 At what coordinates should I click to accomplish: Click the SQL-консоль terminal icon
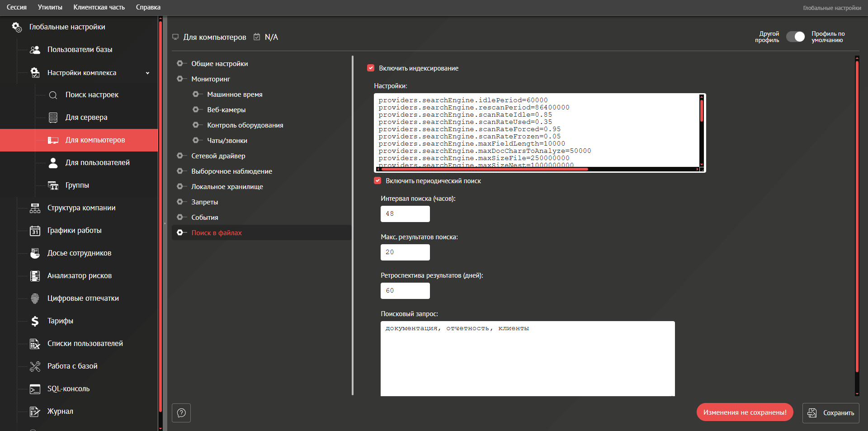(35, 389)
